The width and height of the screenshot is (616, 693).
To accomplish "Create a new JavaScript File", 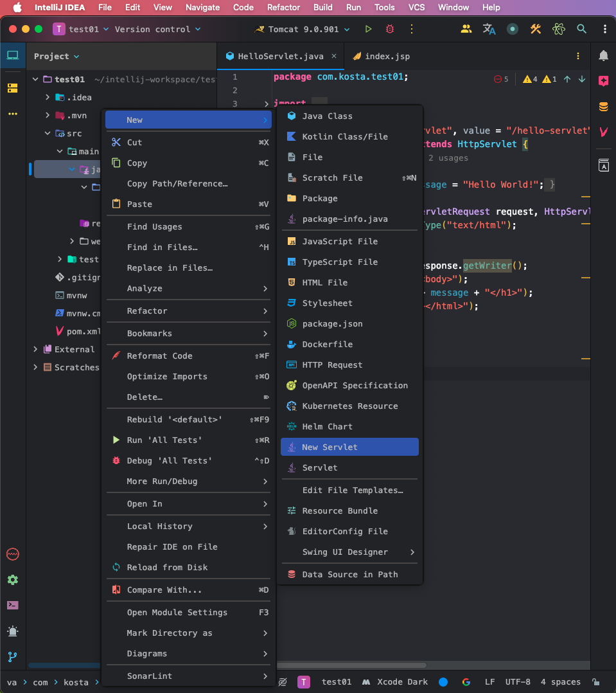I will pyautogui.click(x=349, y=241).
